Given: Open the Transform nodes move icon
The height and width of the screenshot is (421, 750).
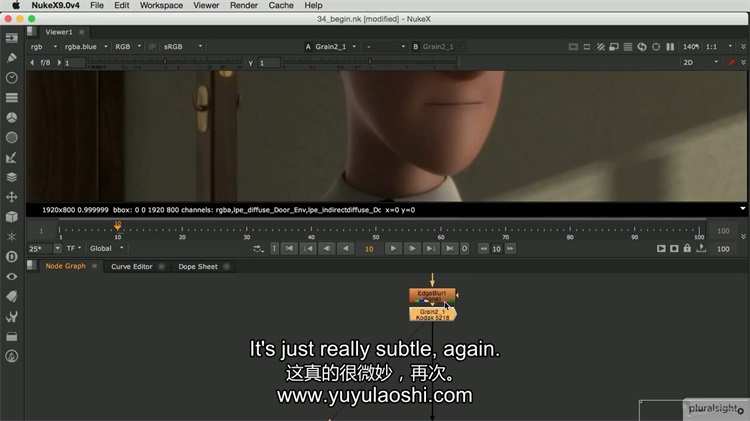Looking at the screenshot, I should click(11, 197).
